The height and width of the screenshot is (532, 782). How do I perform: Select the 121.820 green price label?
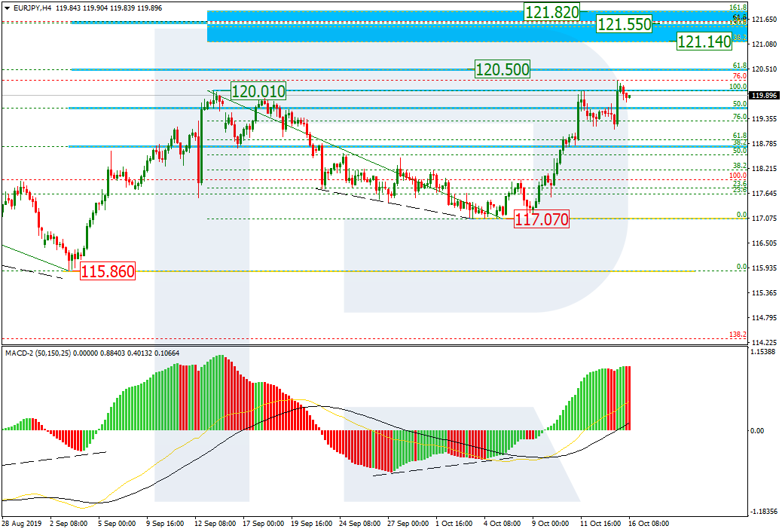(552, 12)
